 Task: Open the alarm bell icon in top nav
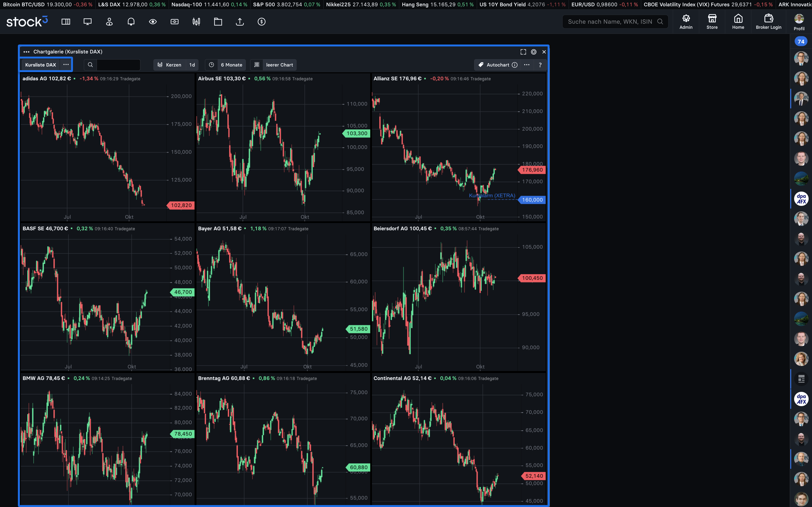(x=131, y=22)
